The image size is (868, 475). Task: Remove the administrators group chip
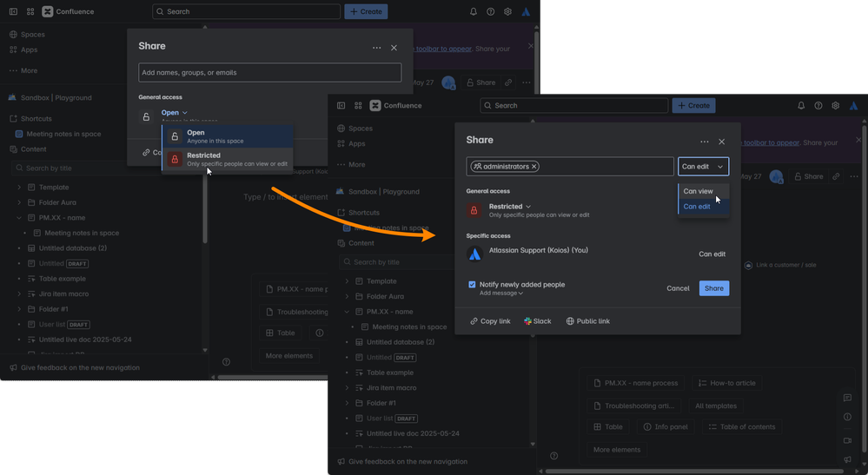(x=534, y=167)
